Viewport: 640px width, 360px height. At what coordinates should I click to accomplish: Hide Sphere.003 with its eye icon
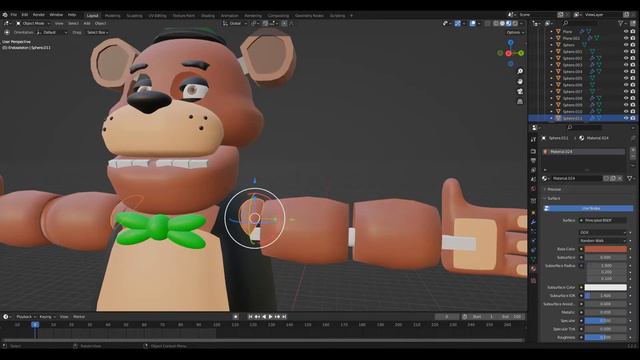[x=626, y=65]
